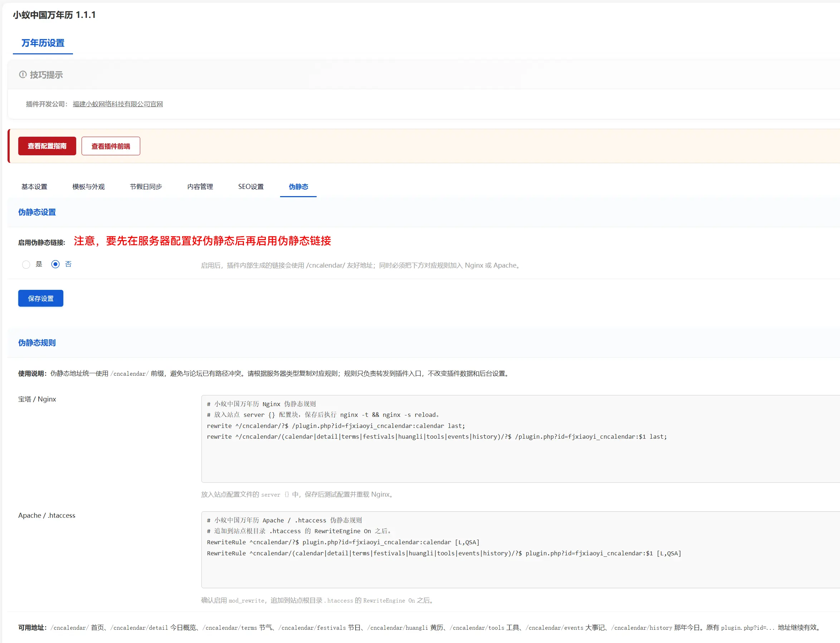Open the 福建小蚁网络科技有限公司官网 link
This screenshot has height=643, width=840.
pos(117,104)
